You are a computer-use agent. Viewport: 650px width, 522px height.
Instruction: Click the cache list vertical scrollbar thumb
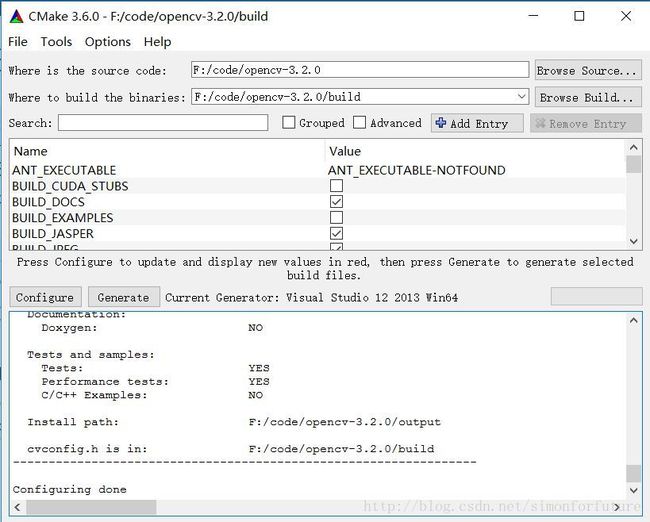[x=633, y=164]
